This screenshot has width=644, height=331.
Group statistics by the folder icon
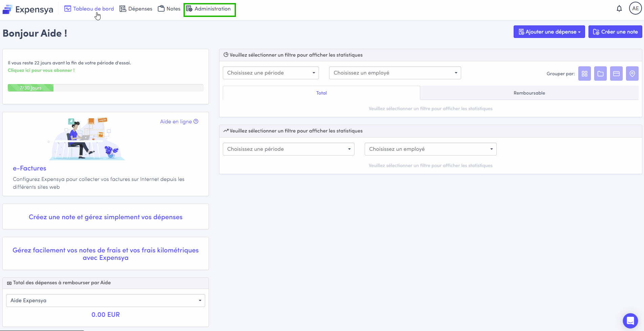click(x=600, y=74)
